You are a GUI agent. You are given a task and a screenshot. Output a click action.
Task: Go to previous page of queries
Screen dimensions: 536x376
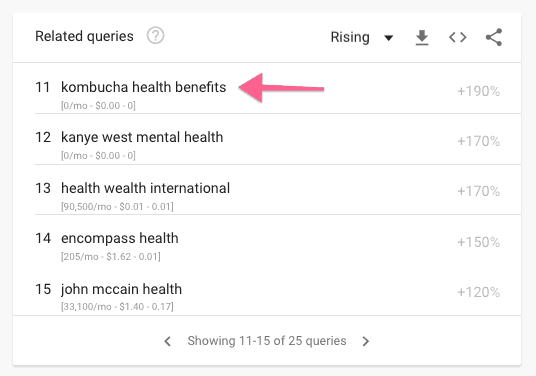click(168, 341)
